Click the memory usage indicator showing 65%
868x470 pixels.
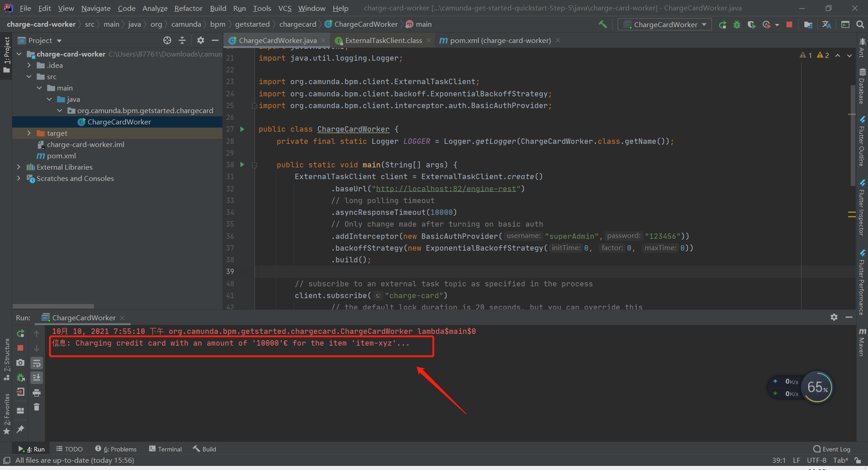click(x=816, y=387)
